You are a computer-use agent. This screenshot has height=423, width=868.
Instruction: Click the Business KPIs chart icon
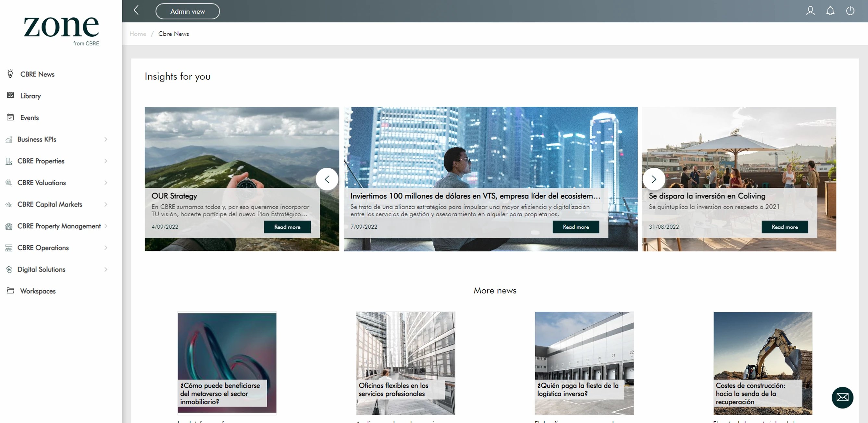click(9, 139)
